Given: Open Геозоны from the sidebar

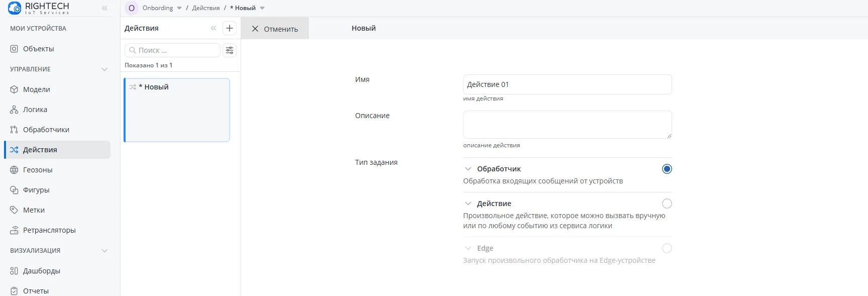Looking at the screenshot, I should point(38,170).
